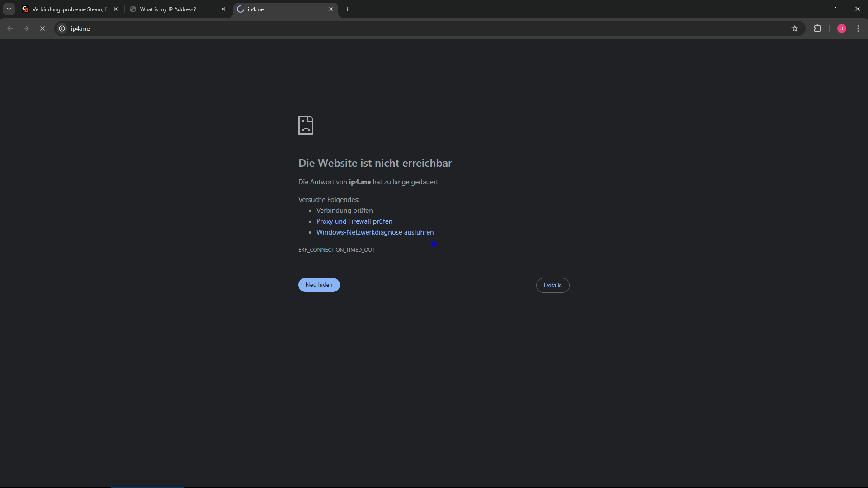Image resolution: width=868 pixels, height=488 pixels.
Task: View site information icon in address bar
Action: 62,28
